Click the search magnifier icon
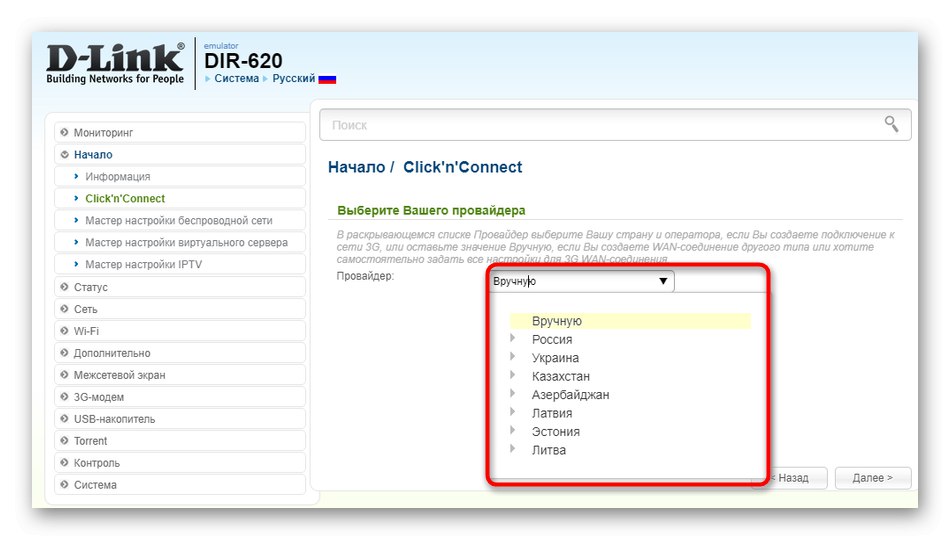This screenshot has width=950, height=540. (x=891, y=124)
